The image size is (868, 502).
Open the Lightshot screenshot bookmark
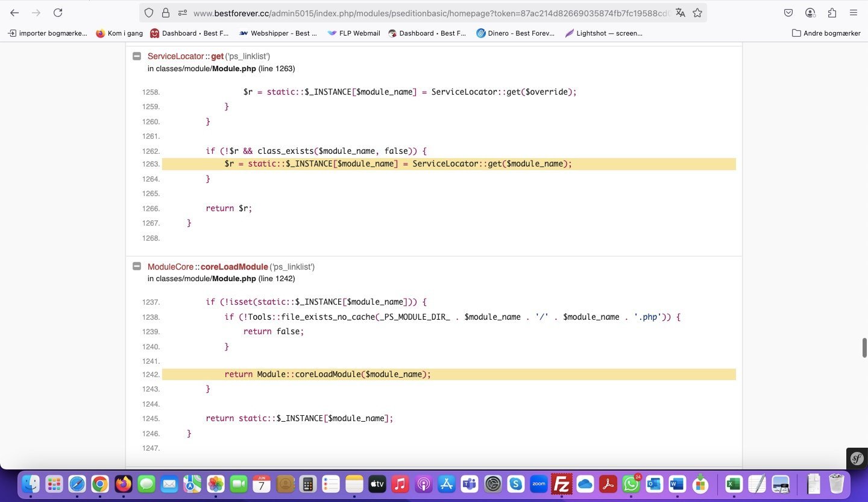[x=603, y=33]
